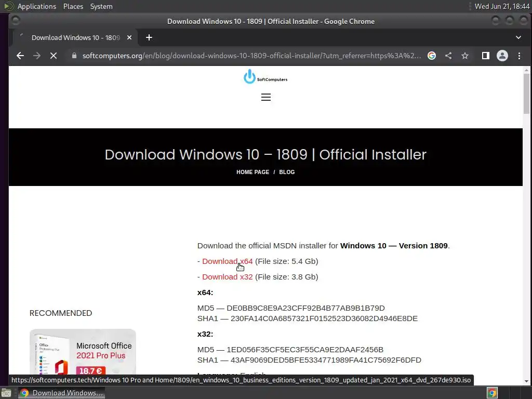Click the desktop menu bar icon

pyautogui.click(x=9, y=6)
